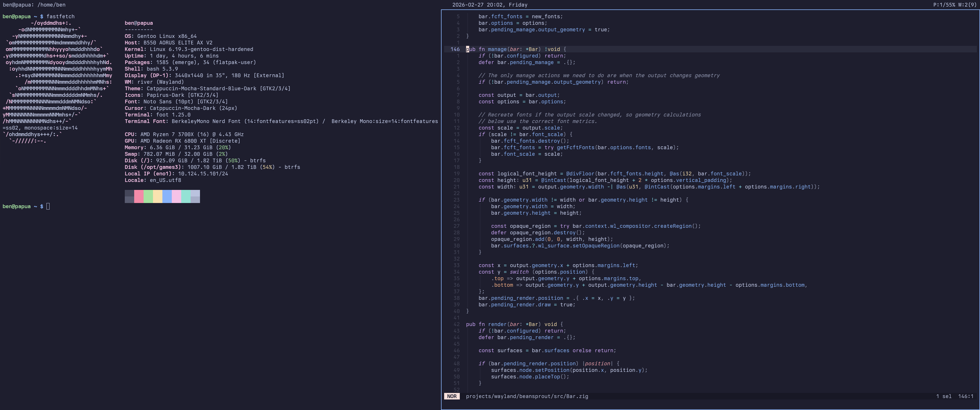Click the '1 sel' selection count in statusline

(944, 396)
